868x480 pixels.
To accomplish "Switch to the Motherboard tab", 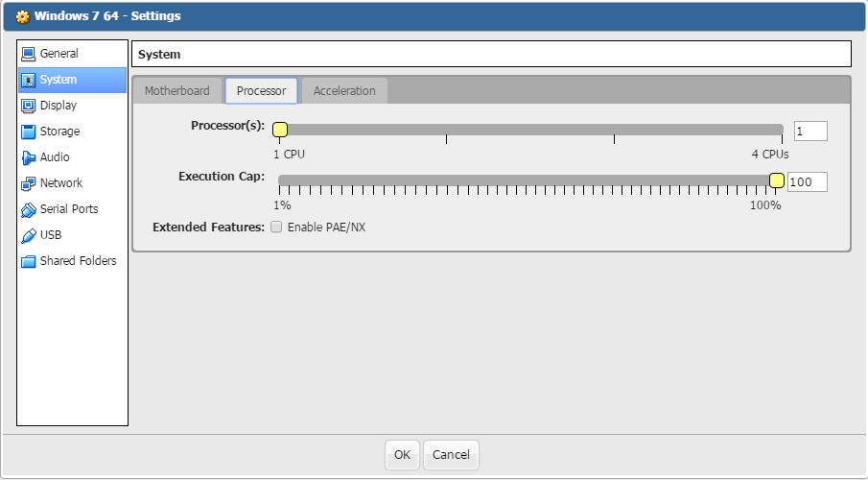I will click(x=176, y=91).
